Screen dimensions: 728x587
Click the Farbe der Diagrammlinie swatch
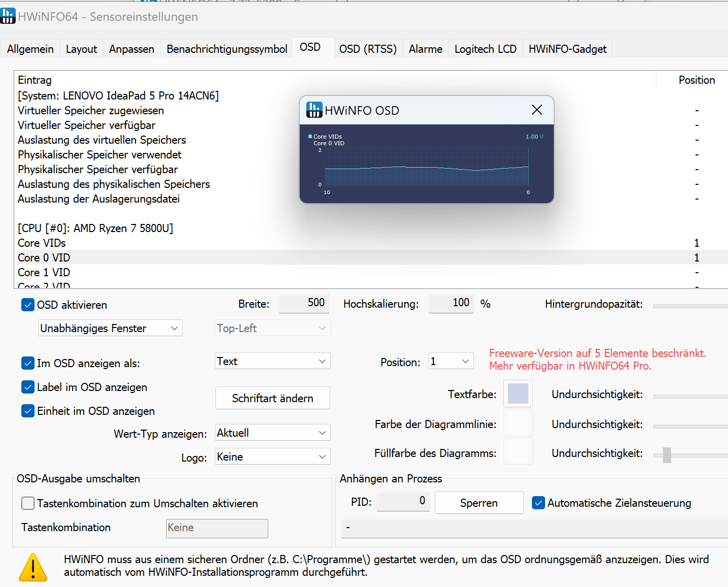518,423
